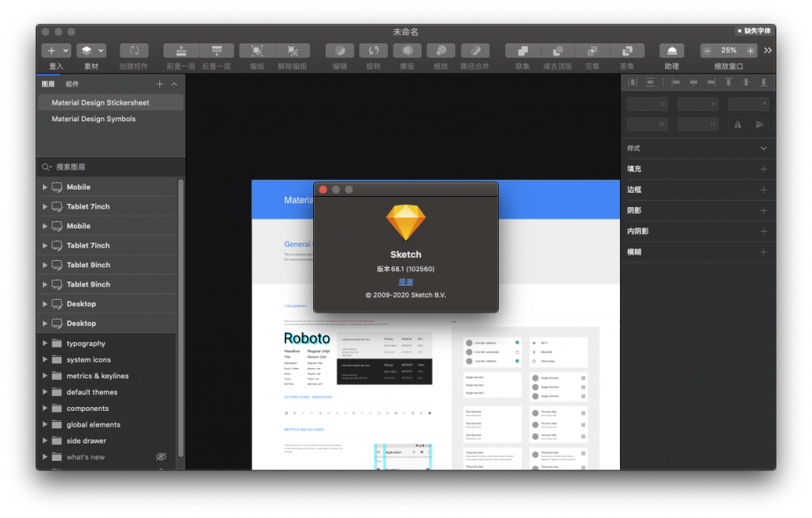Add a 模糊 blur with plus
Screen dimensions: 812x518
click(x=764, y=251)
